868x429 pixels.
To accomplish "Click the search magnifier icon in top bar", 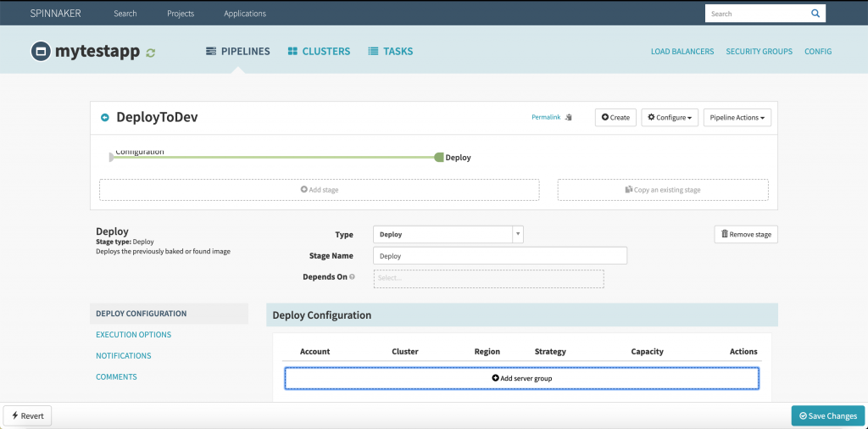I will pyautogui.click(x=815, y=14).
